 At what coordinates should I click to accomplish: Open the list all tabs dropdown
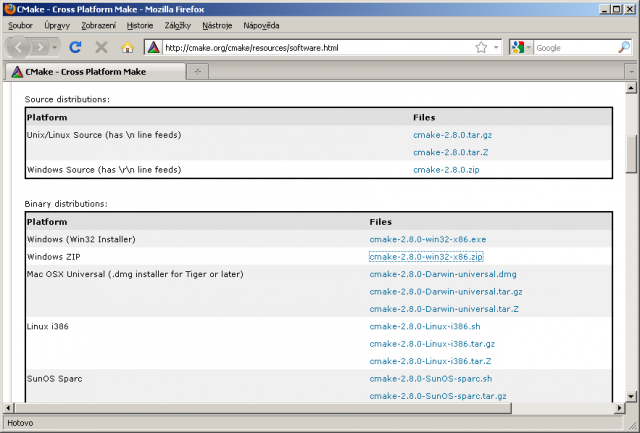(x=631, y=71)
